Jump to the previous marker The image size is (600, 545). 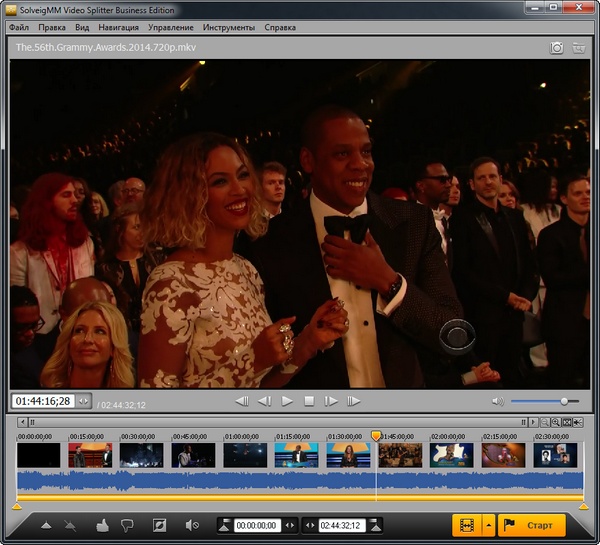(x=242, y=401)
